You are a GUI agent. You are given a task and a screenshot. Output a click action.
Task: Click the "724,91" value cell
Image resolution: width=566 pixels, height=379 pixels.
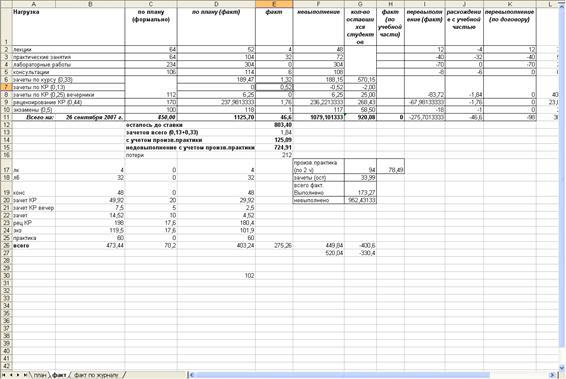[274, 147]
